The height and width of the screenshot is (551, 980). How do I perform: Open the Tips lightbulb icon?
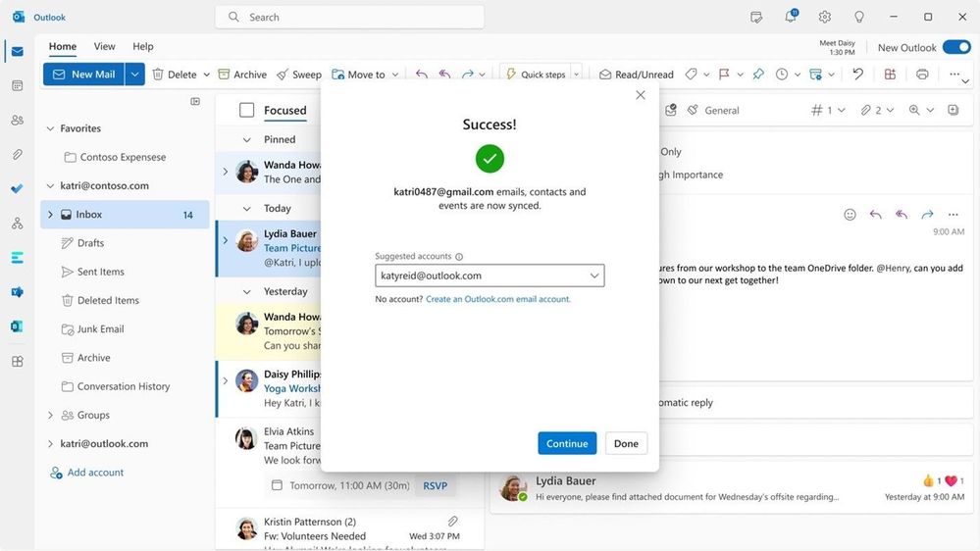coord(859,18)
